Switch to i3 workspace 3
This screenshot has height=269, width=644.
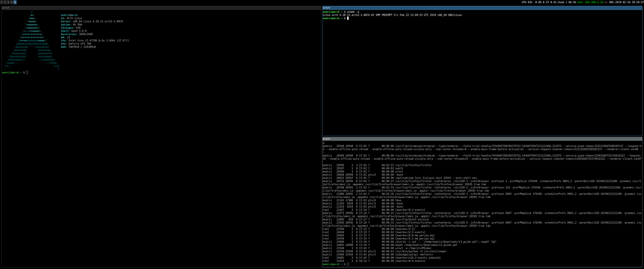coord(8,2)
